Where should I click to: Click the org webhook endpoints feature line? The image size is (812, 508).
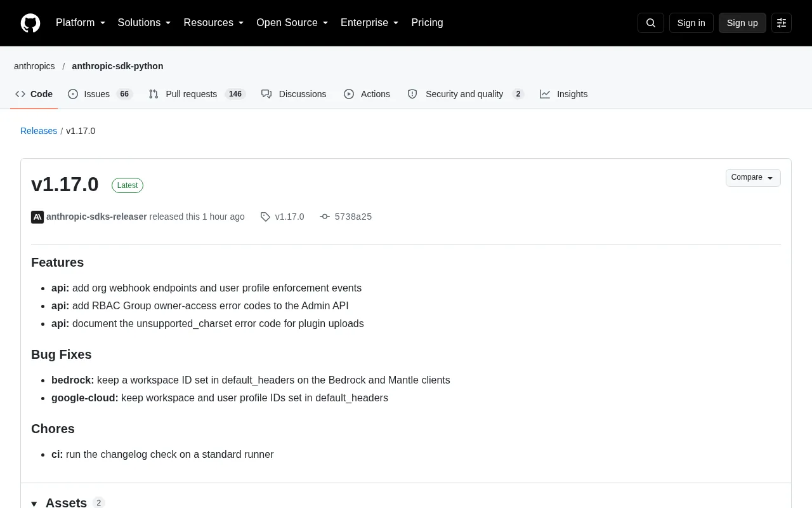pos(206,288)
